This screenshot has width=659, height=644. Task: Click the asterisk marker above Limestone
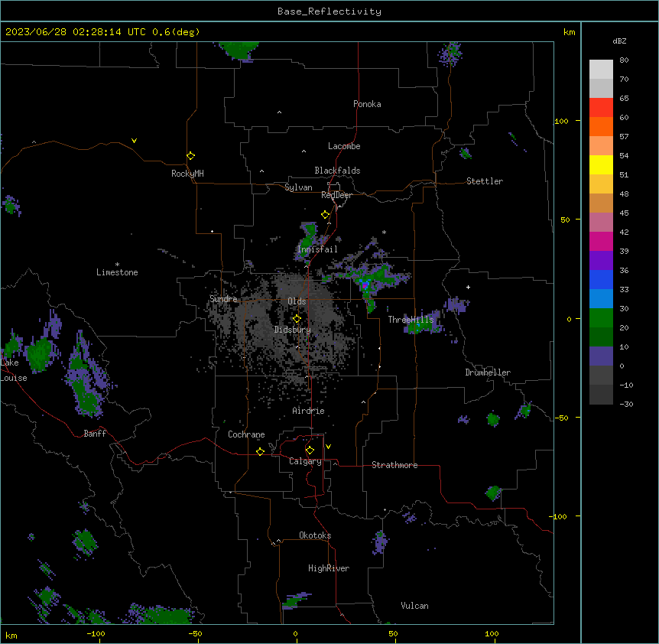tap(117, 265)
